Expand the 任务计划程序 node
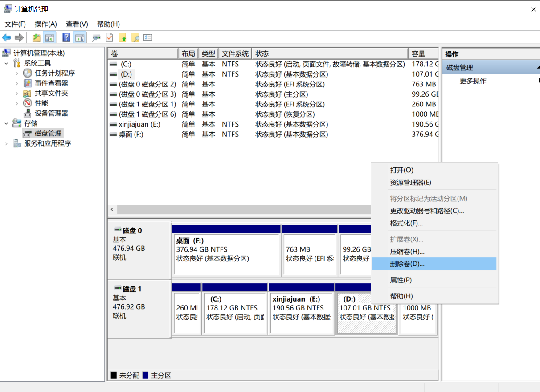 (x=17, y=73)
